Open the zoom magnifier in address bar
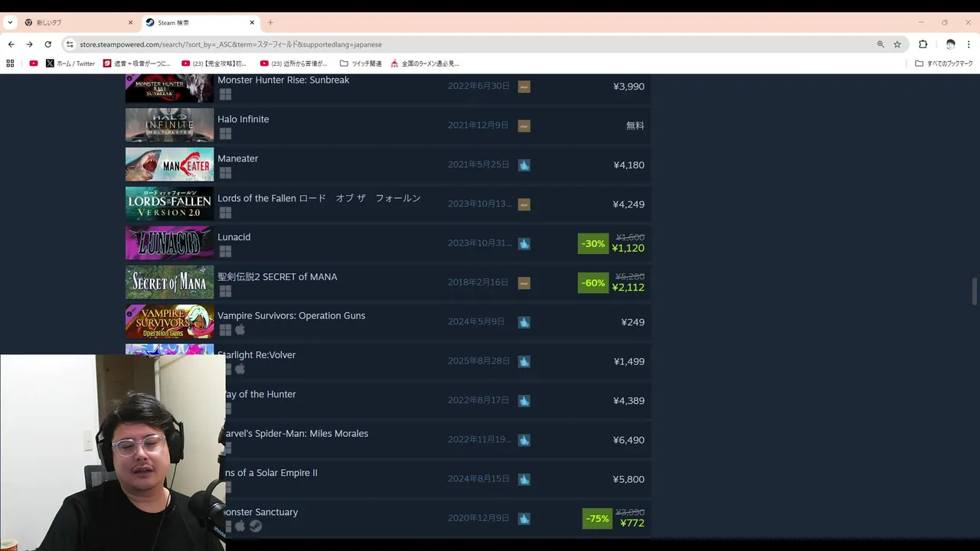The width and height of the screenshot is (980, 551). [880, 44]
